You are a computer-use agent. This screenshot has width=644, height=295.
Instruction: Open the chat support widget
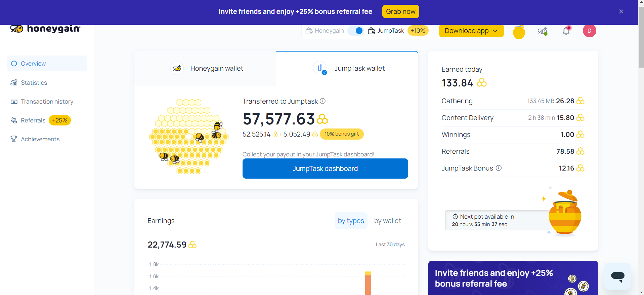tap(617, 276)
